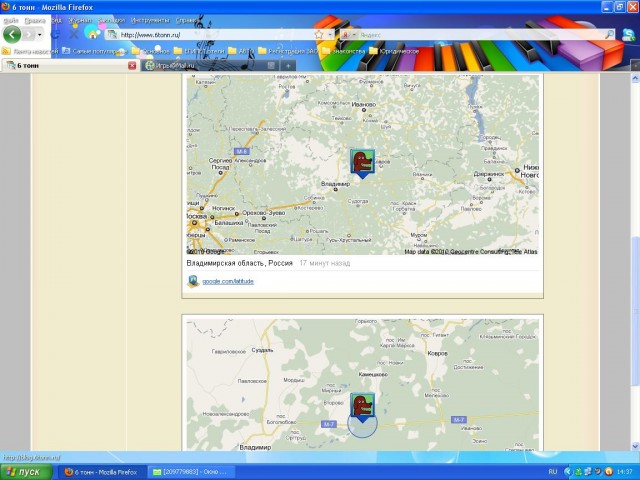Viewport: 640px width, 480px height.
Task: Open the address bar history dropdown
Action: pos(330,35)
